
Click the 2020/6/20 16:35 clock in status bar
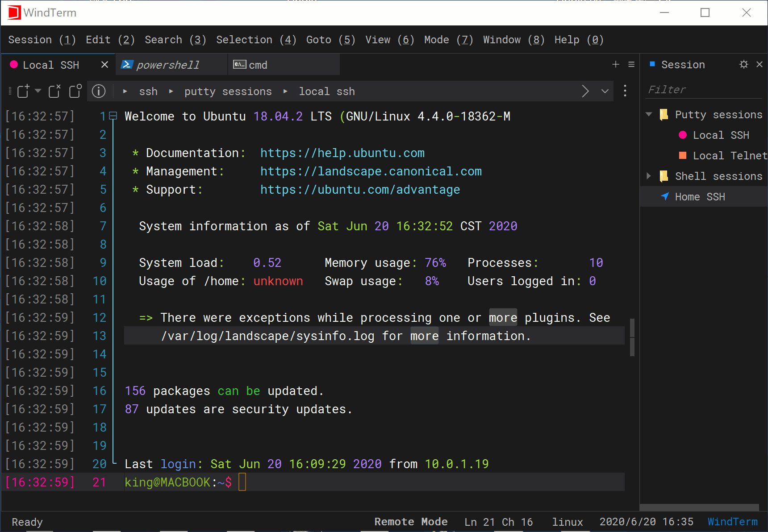[x=646, y=522]
